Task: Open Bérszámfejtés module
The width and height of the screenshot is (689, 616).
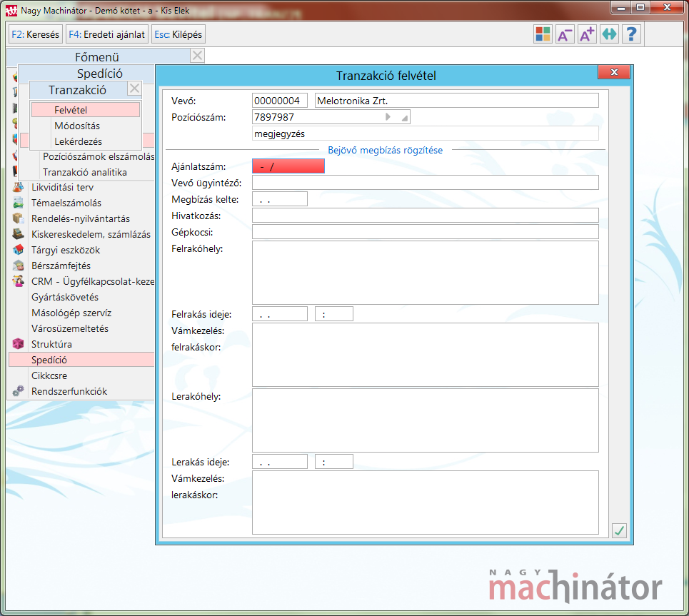Action: coord(61,266)
